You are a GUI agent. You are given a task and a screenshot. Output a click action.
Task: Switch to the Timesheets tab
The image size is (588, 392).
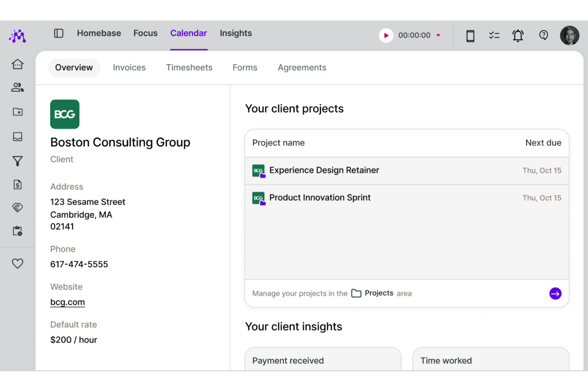pos(189,68)
